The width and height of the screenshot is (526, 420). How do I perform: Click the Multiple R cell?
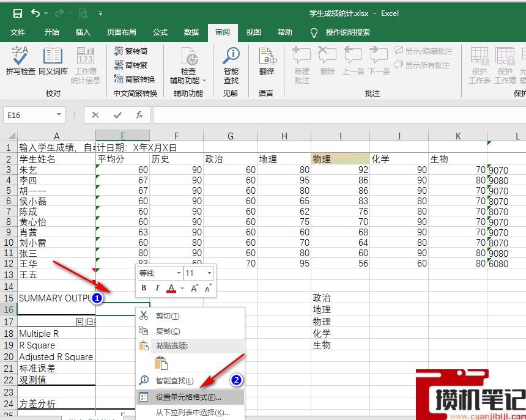(57, 334)
